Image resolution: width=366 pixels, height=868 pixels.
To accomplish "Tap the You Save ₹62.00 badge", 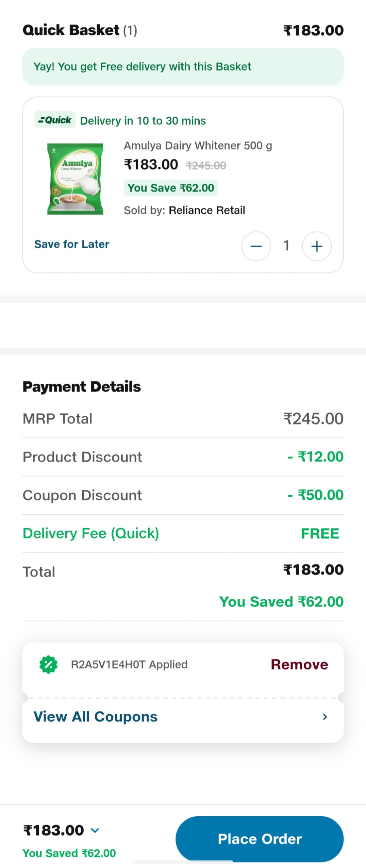I will [x=170, y=188].
